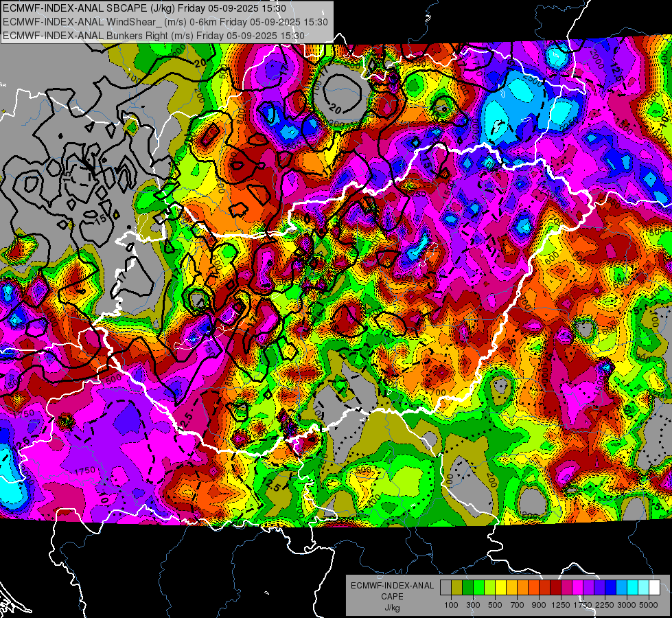Click the 700 value under the legend bar
Screen dimensions: 672x618
tap(518, 605)
